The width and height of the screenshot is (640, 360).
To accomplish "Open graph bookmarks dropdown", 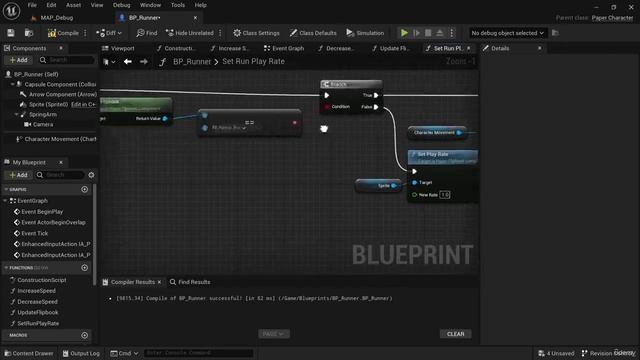I will click(109, 62).
